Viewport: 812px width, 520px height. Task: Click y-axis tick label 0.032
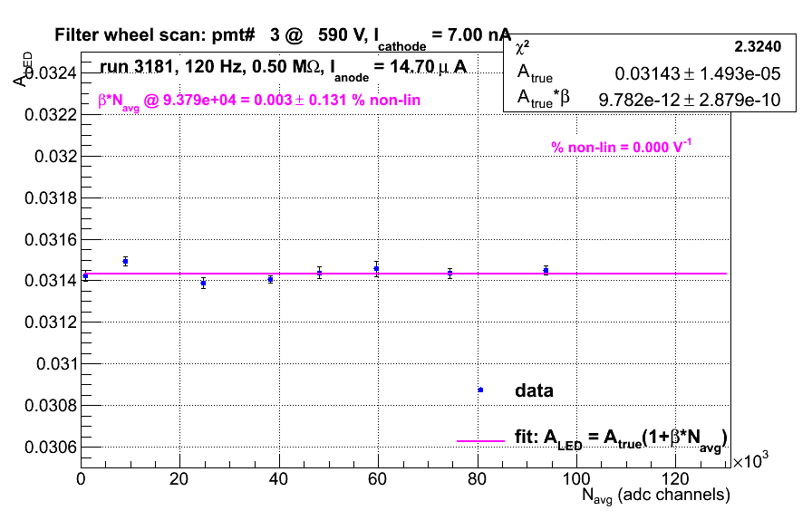pyautogui.click(x=55, y=157)
